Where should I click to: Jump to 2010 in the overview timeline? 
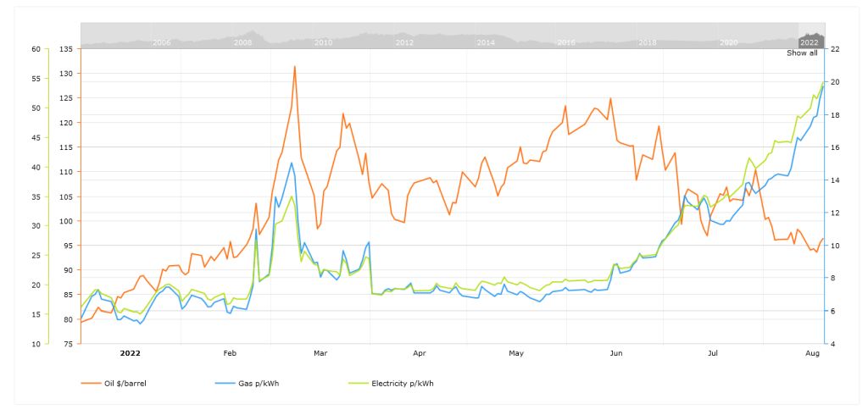323,42
